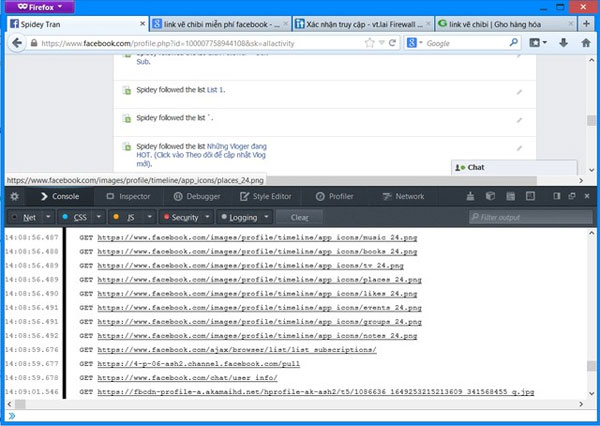Image resolution: width=600 pixels, height=426 pixels.
Task: Toggle the CSS filter button
Action: click(x=75, y=217)
